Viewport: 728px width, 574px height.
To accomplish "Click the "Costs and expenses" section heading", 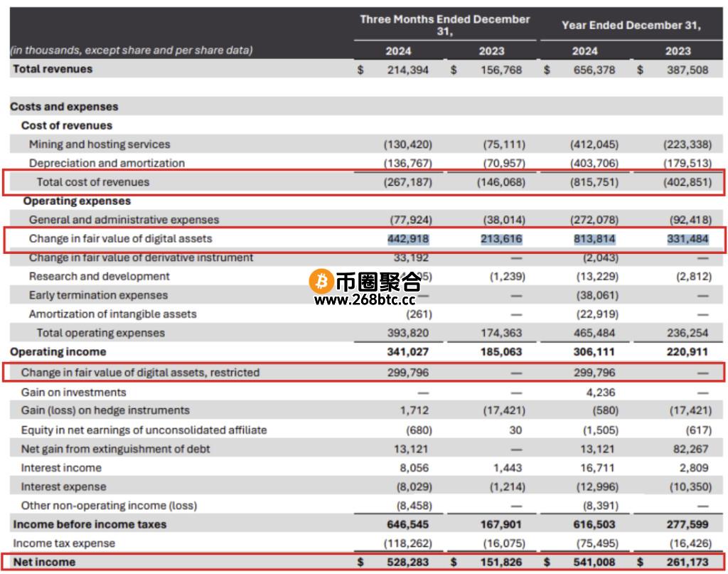I will pos(64,107).
